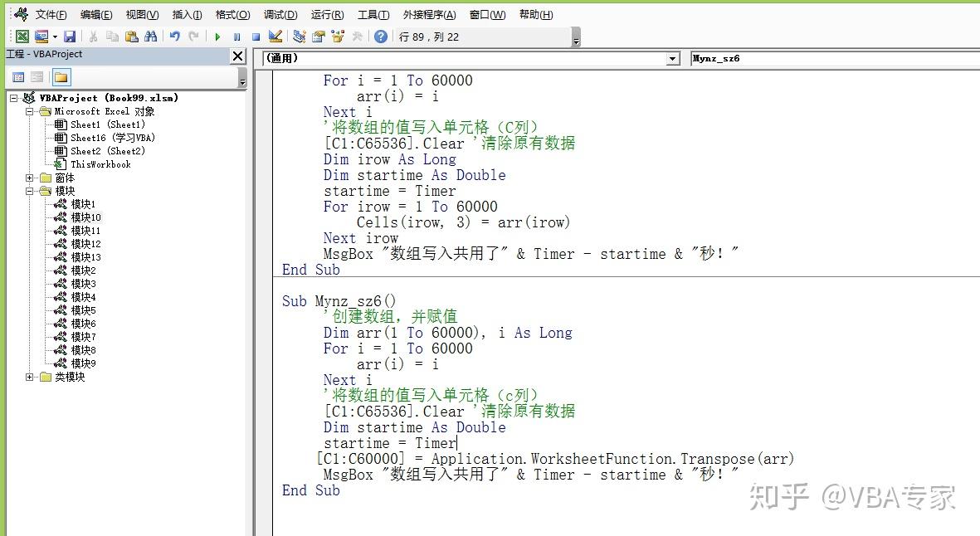Click the toolbar options overflow arrow
The height and width of the screenshot is (536, 980).
click(576, 38)
